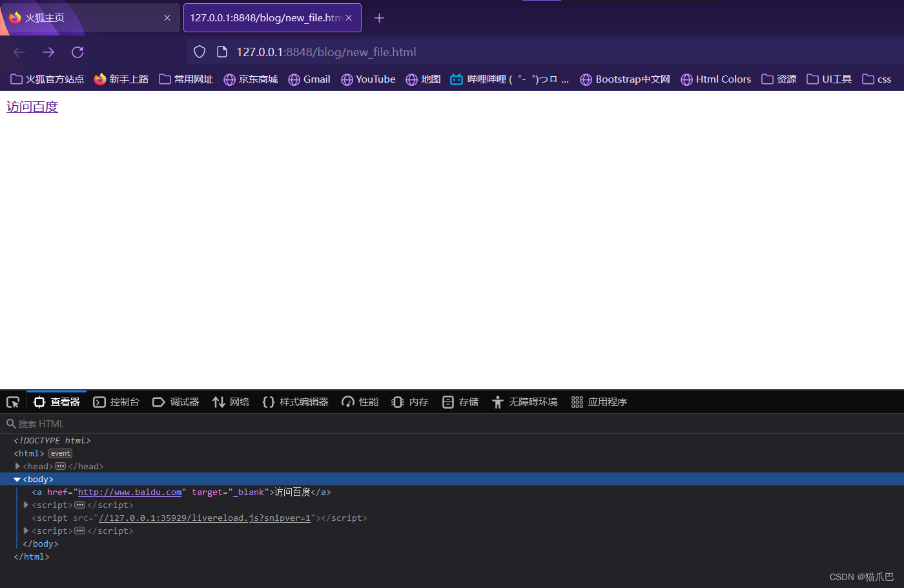The width and height of the screenshot is (904, 588).
Task: Open the 无障碍环境 accessibility tab
Action: coord(524,402)
